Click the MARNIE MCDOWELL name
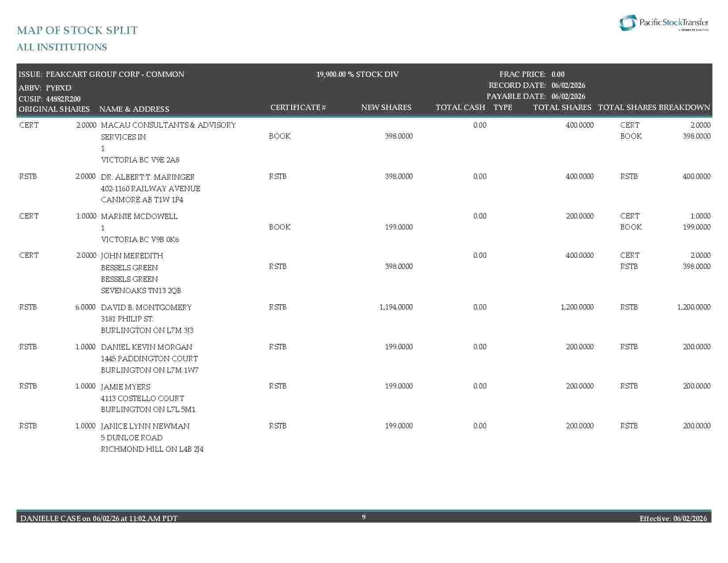Image resolution: width=728 pixels, height=563 pixels. click(x=139, y=216)
